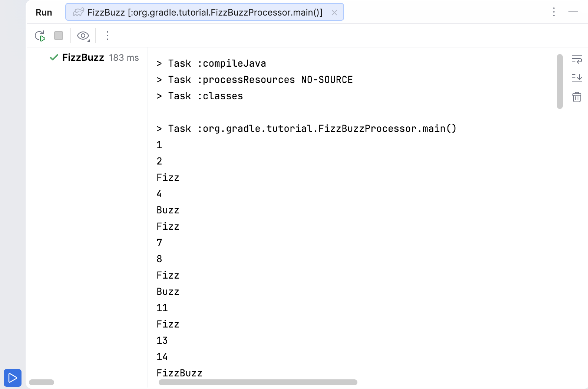The height and width of the screenshot is (389, 588).
Task: Clear all console output with trash icon
Action: pos(577,97)
